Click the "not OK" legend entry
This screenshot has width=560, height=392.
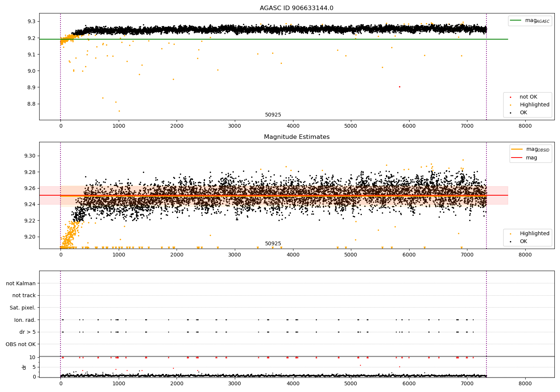click(528, 97)
